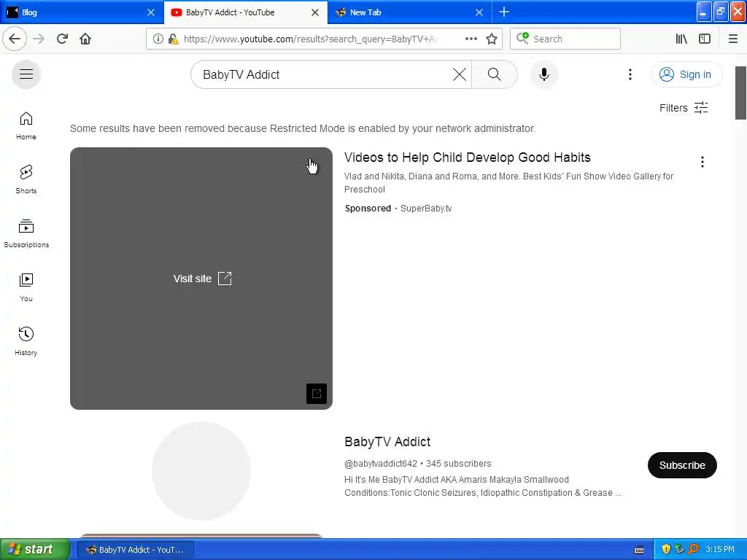The width and height of the screenshot is (747, 560).
Task: Click the page URL in address bar
Action: [x=310, y=39]
